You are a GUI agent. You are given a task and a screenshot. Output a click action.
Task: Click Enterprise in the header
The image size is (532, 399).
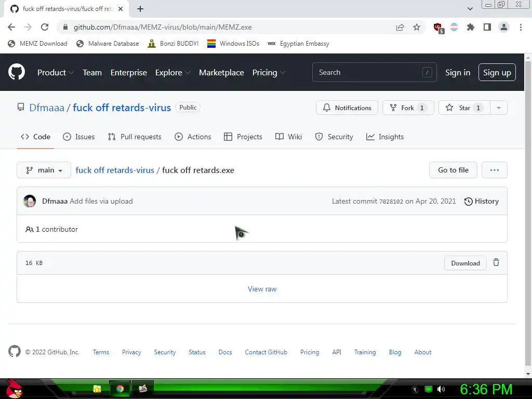coord(129,72)
